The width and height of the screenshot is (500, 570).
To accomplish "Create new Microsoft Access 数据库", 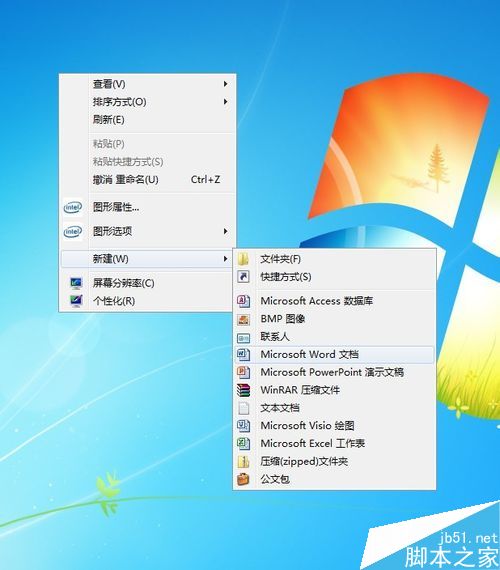I will click(x=334, y=301).
